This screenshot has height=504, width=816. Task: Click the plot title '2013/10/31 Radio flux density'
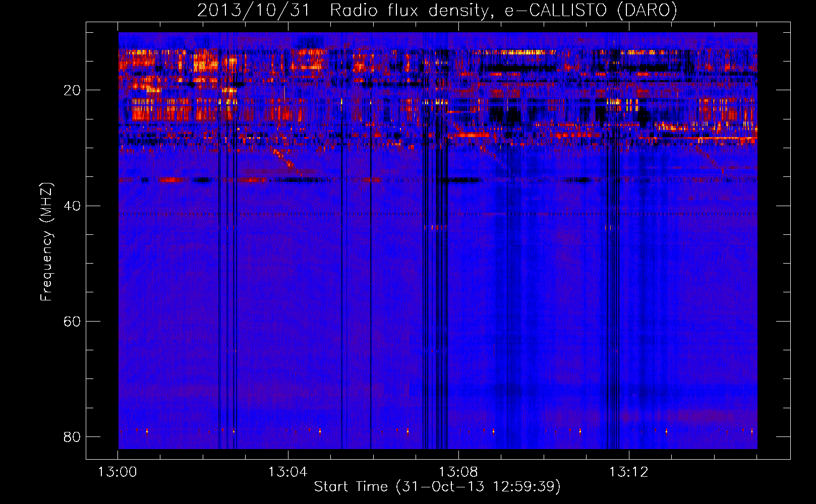click(437, 10)
